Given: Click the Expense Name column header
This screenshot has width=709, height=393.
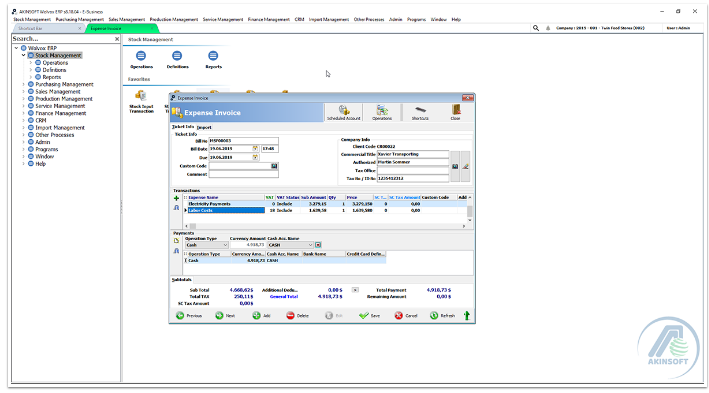Looking at the screenshot, I should [x=226, y=197].
